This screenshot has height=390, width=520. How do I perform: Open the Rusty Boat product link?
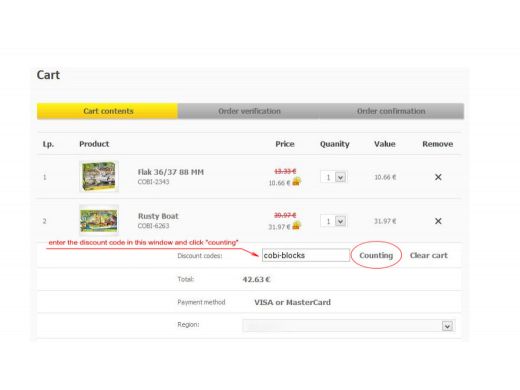(x=158, y=216)
